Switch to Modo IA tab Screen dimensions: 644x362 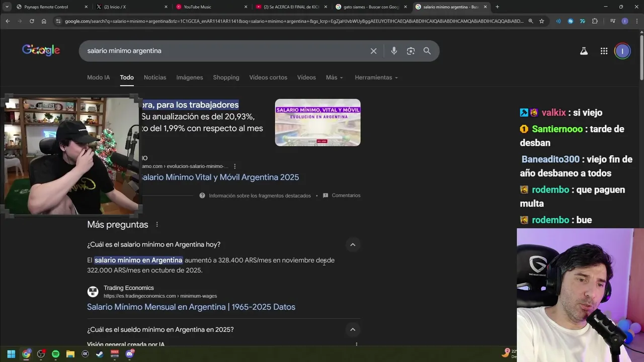point(98,77)
